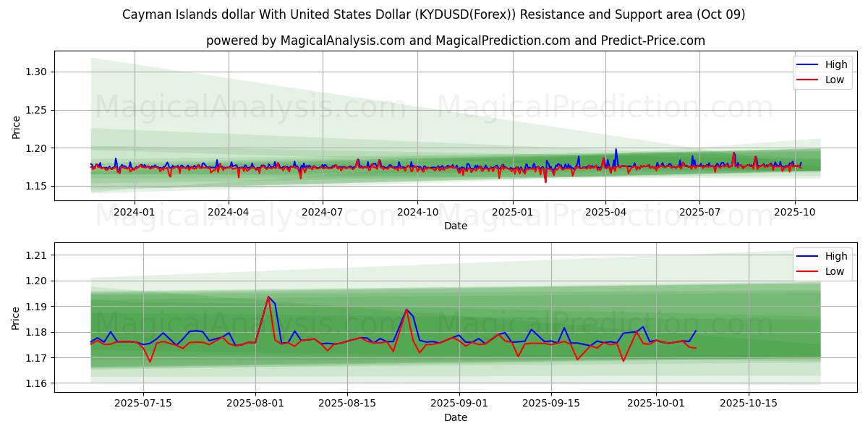
Task: Click the 2024-07 tick label on top chart
Action: click(322, 212)
